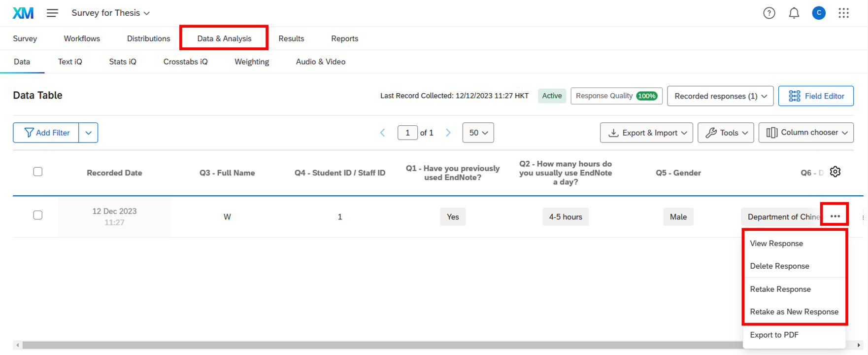This screenshot has width=868, height=355.
Task: Open the help question mark icon
Action: click(x=769, y=13)
